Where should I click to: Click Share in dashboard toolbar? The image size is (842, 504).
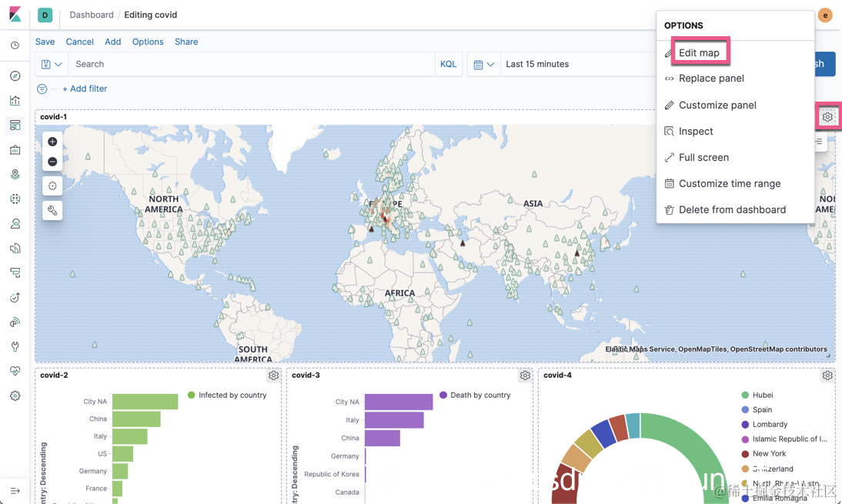[x=186, y=42]
